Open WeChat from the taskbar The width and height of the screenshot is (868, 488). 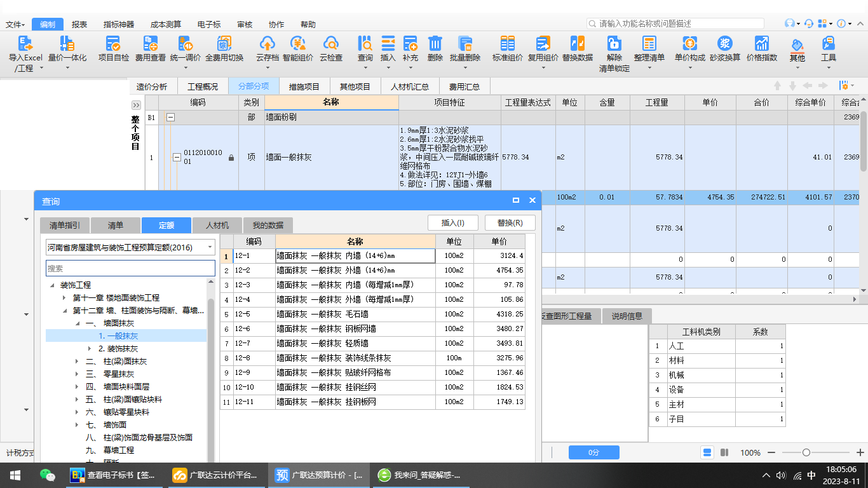pos(47,475)
